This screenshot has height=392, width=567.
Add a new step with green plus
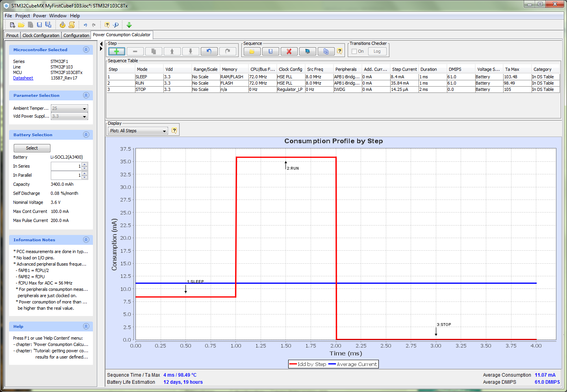pyautogui.click(x=117, y=51)
